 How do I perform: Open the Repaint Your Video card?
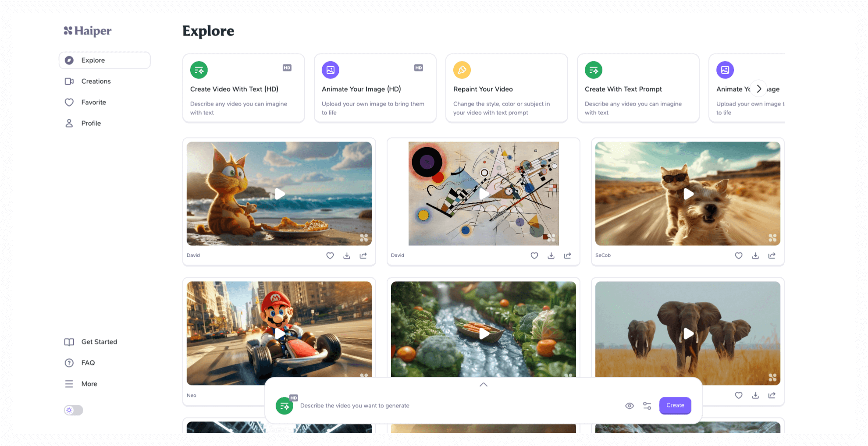point(506,88)
